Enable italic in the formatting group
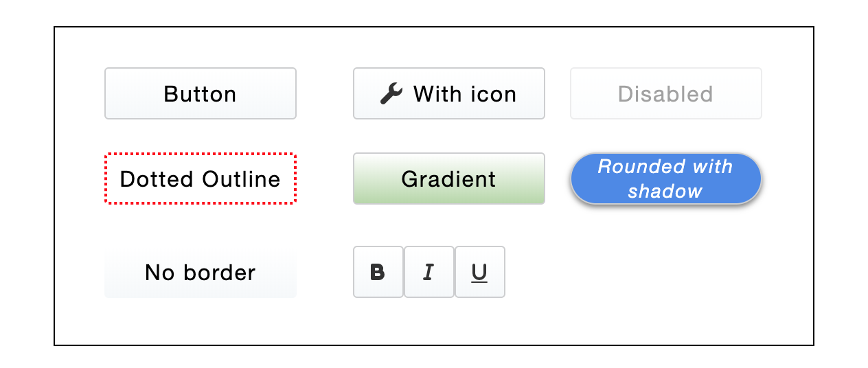This screenshot has height=368, width=868. pyautogui.click(x=429, y=273)
